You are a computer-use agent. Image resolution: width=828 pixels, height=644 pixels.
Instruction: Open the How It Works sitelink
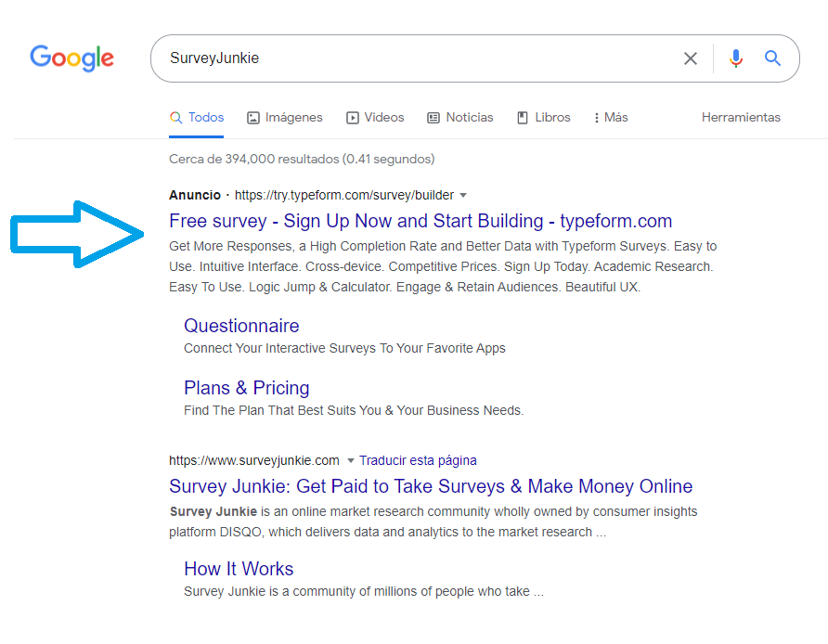coord(239,569)
